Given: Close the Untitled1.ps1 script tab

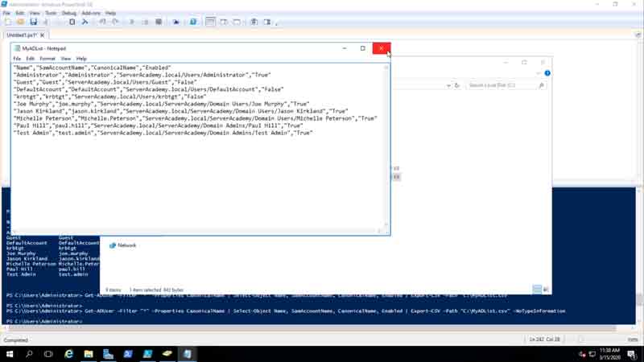Looking at the screenshot, I should point(43,35).
